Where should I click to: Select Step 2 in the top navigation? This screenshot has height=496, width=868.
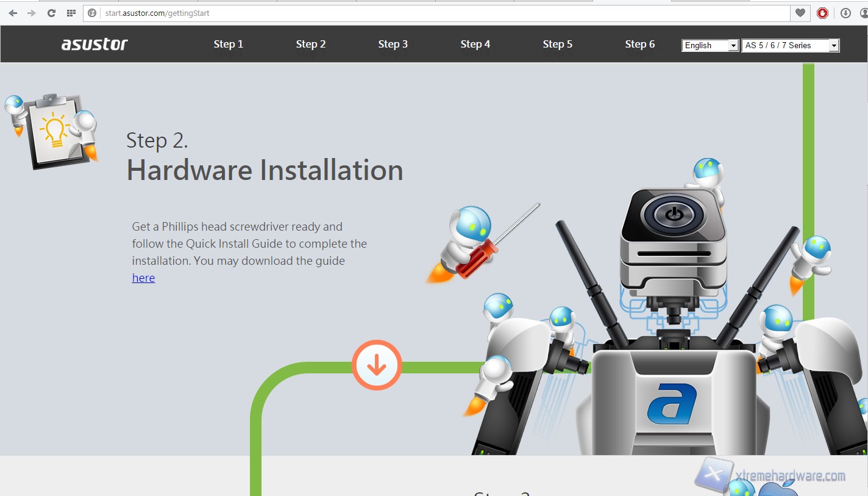(311, 44)
